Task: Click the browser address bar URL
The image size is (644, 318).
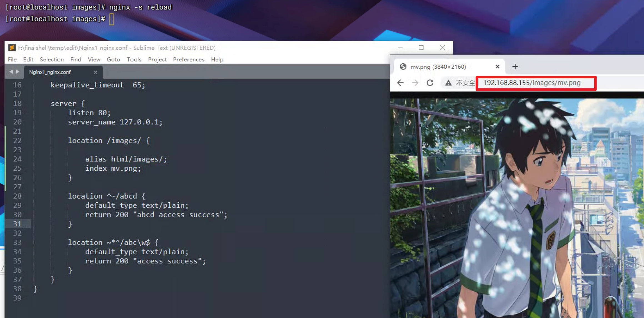Action: tap(532, 83)
